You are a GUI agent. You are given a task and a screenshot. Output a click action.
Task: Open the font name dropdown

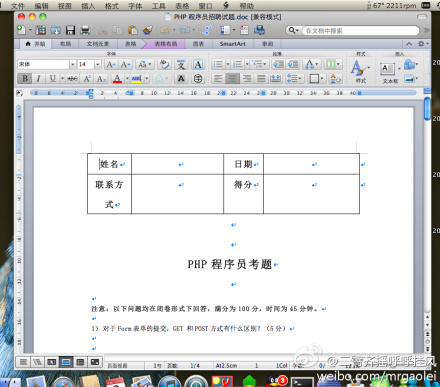[72, 64]
